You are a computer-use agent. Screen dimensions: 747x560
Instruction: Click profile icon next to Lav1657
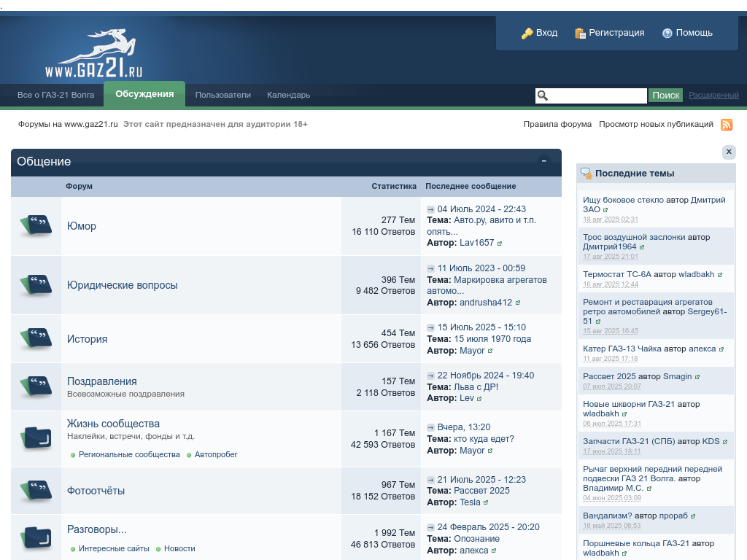pyautogui.click(x=500, y=244)
